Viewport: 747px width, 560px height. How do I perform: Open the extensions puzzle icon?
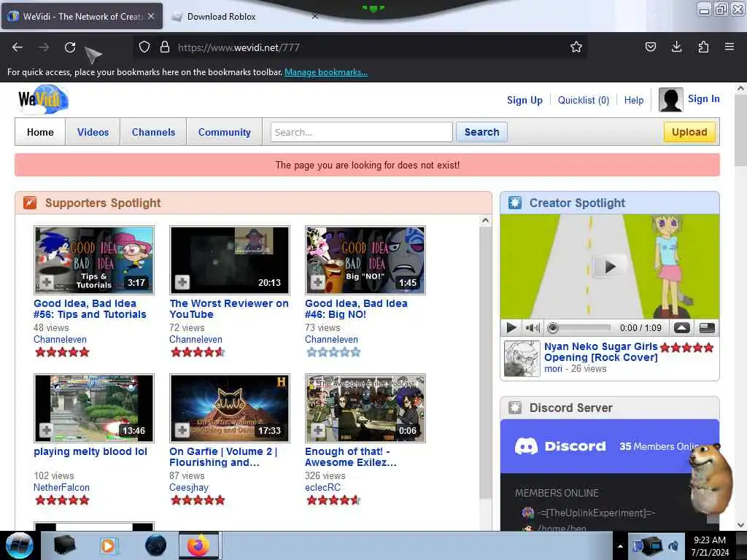click(x=703, y=47)
